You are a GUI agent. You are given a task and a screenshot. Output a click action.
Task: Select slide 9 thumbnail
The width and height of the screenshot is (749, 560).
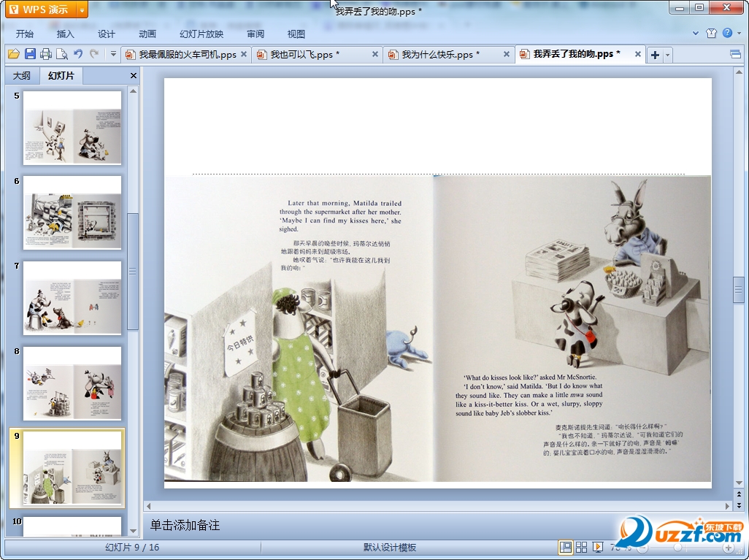coord(72,468)
